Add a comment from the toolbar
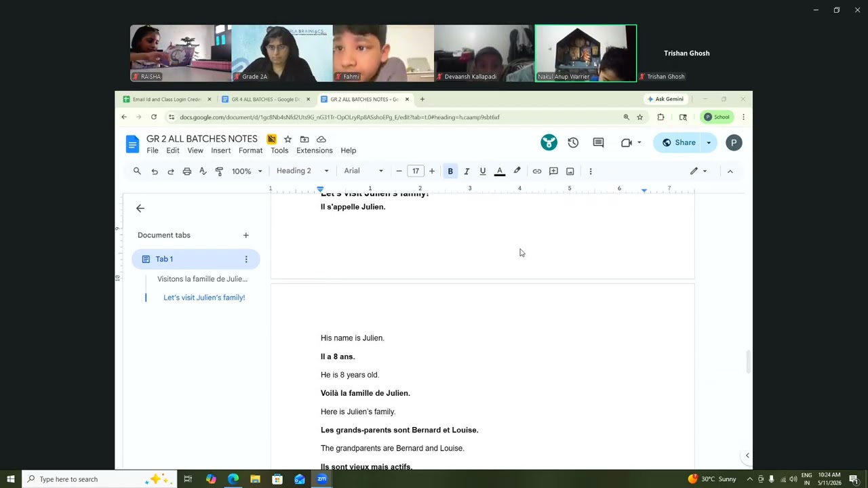 tap(553, 171)
